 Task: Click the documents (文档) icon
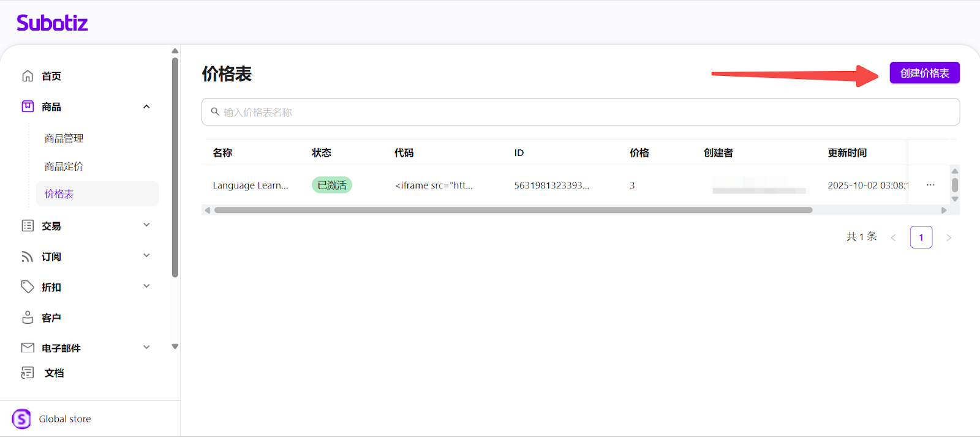28,373
